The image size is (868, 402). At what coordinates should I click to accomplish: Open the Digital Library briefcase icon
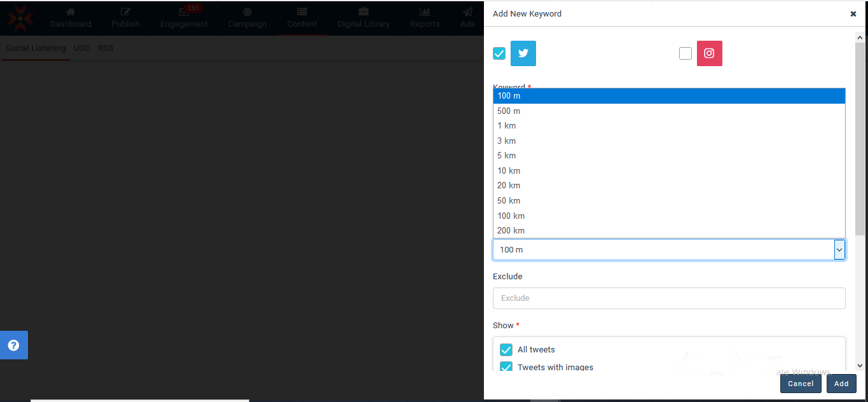pyautogui.click(x=363, y=12)
